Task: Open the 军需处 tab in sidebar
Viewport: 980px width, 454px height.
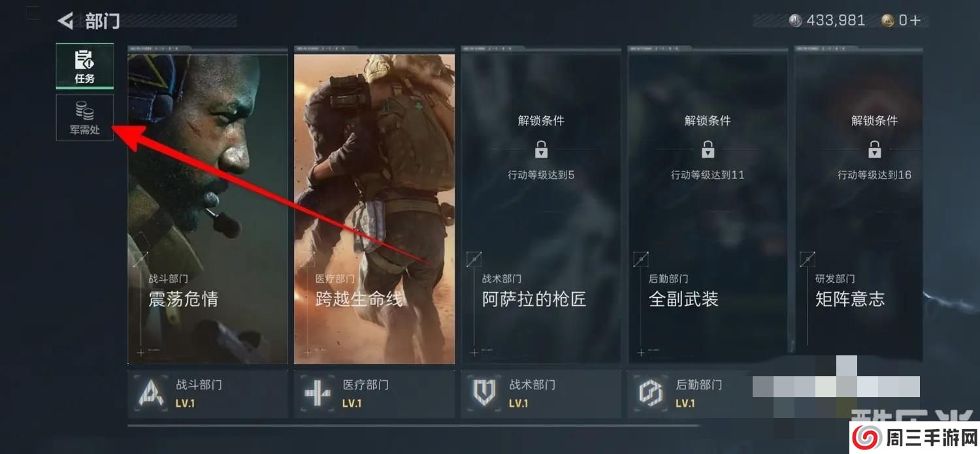Action: point(85,118)
